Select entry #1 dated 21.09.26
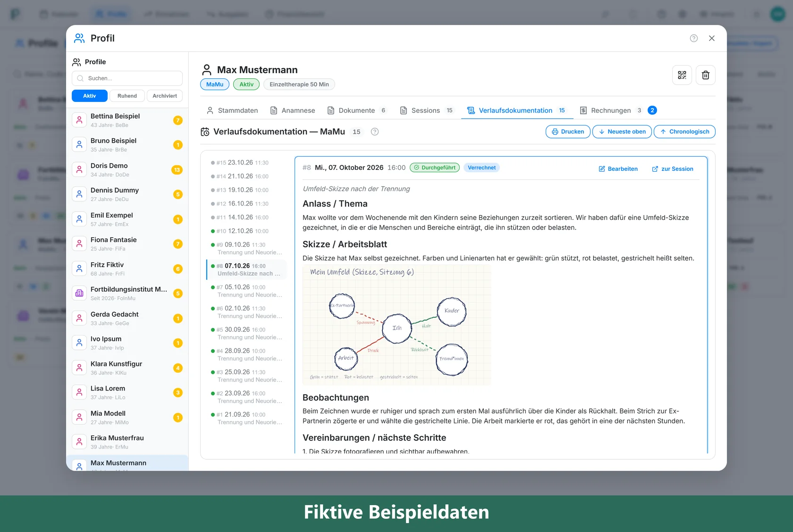 [246, 418]
